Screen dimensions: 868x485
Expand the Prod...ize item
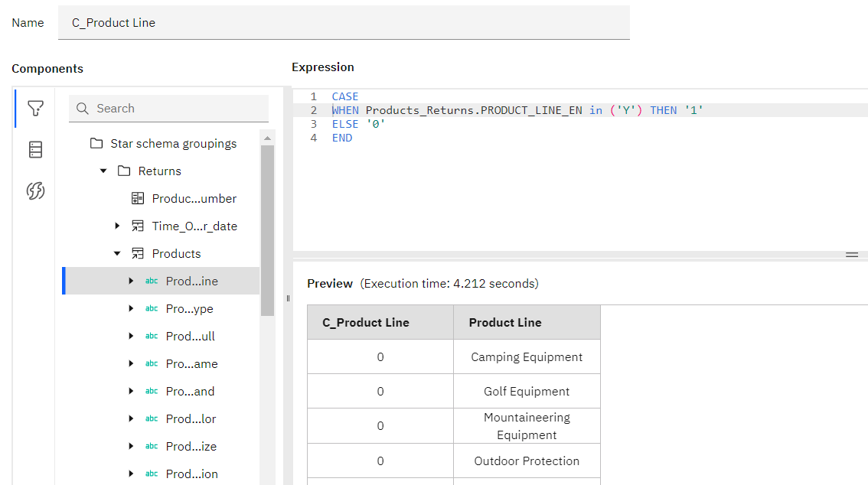pyautogui.click(x=131, y=446)
